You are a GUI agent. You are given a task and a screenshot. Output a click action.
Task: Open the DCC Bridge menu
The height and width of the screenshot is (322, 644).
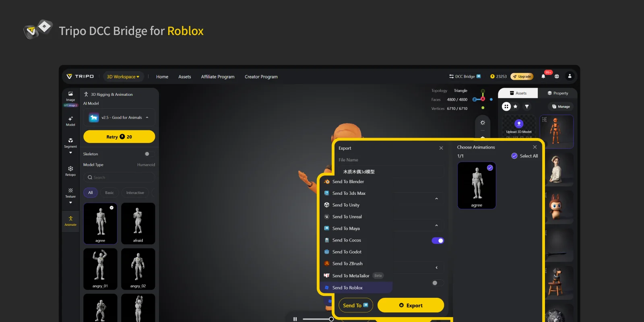465,76
